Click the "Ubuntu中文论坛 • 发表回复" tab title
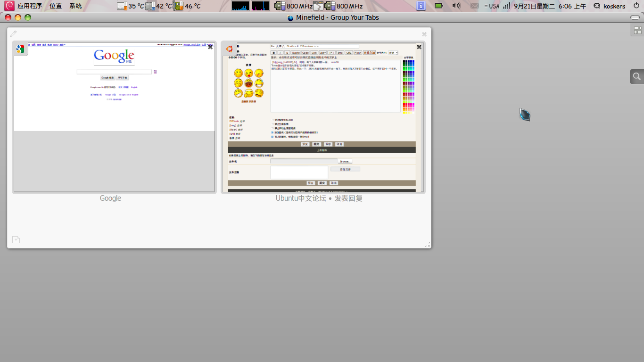The image size is (644, 362). click(x=319, y=198)
